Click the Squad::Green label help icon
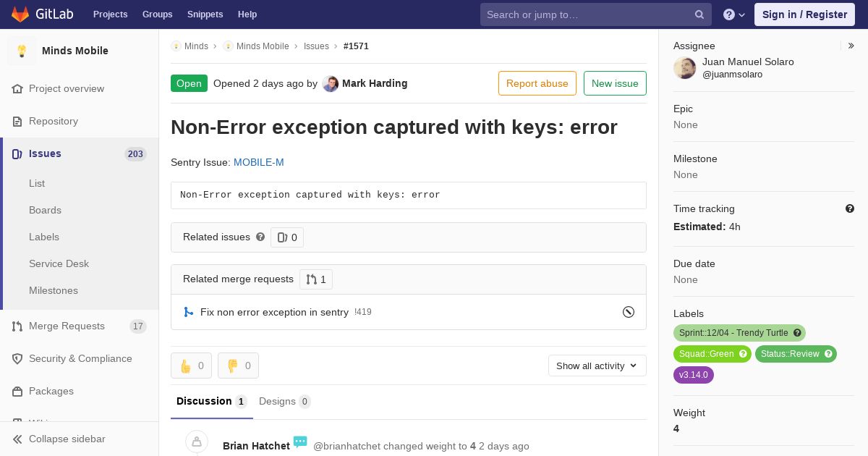This screenshot has height=456, width=868. [x=743, y=354]
